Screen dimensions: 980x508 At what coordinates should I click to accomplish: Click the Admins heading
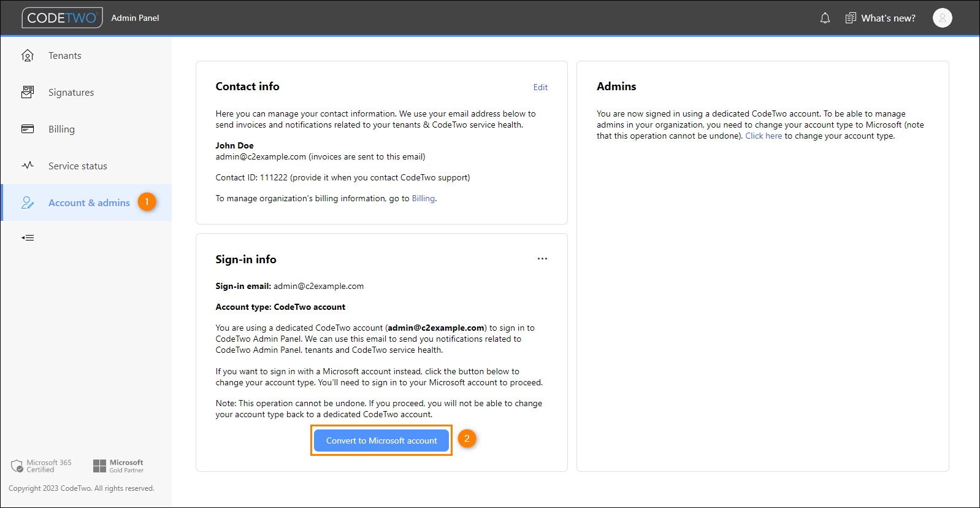coord(616,87)
